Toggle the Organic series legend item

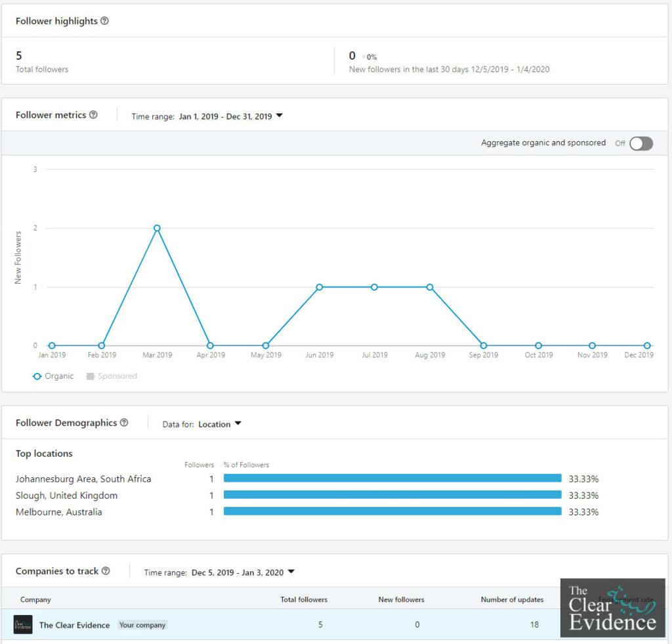point(53,376)
